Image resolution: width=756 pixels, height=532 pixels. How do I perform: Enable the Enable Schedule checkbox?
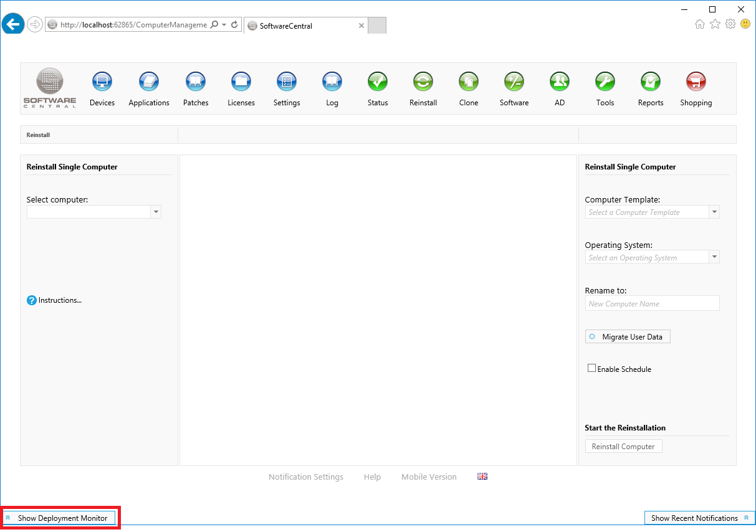point(591,368)
